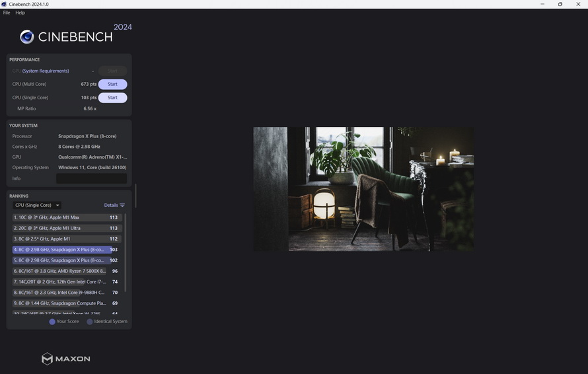The image size is (588, 374).
Task: Click the Maxon logo at bottom
Action: point(66,359)
